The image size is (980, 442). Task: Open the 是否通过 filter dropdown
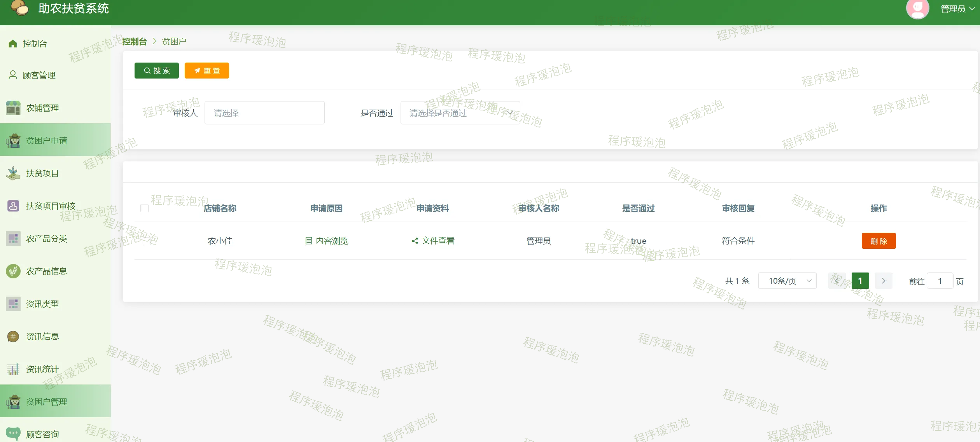pyautogui.click(x=460, y=113)
